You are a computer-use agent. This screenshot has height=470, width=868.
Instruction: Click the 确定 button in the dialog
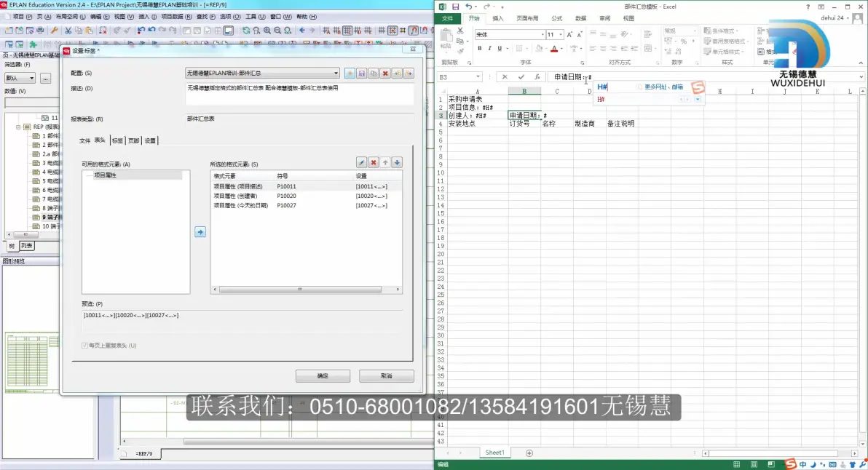(323, 376)
